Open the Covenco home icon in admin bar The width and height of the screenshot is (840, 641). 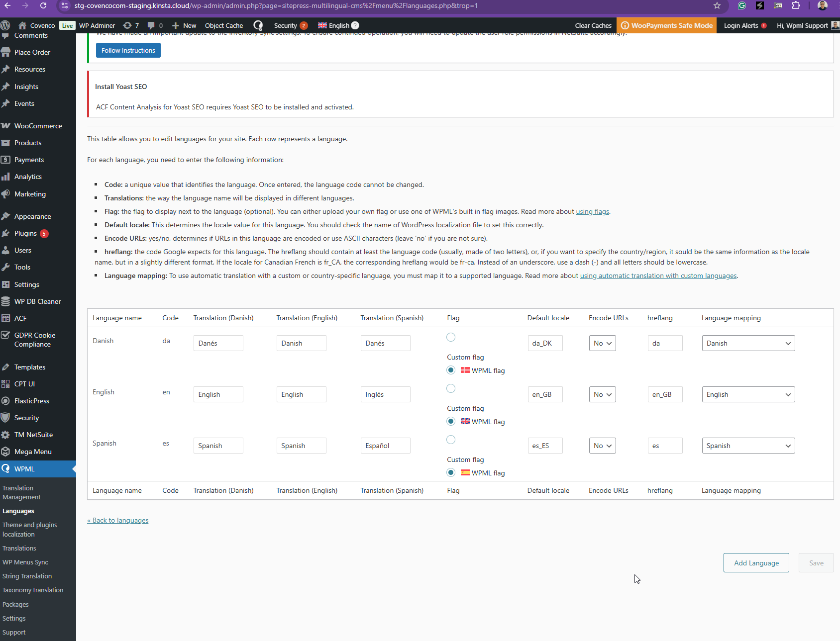click(x=22, y=25)
